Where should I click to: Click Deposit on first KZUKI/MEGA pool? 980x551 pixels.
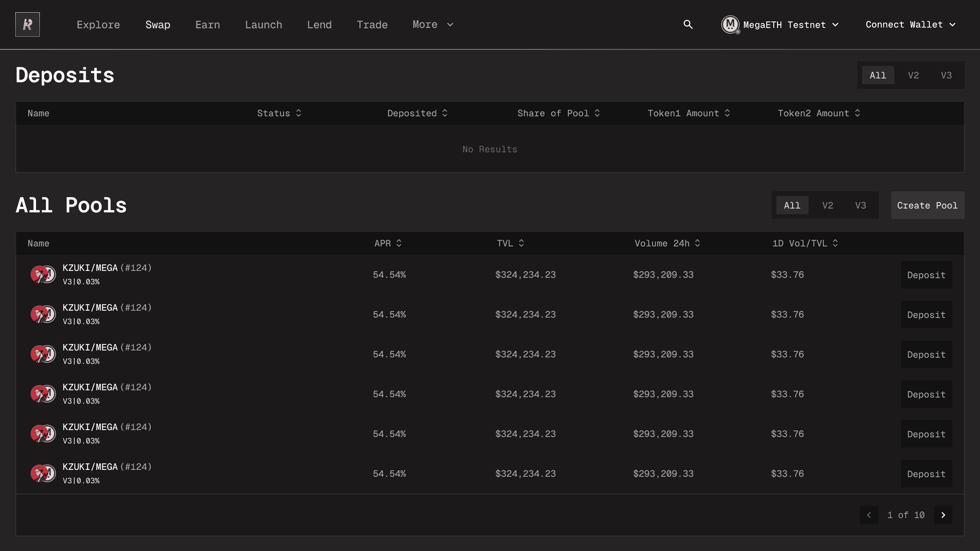926,275
